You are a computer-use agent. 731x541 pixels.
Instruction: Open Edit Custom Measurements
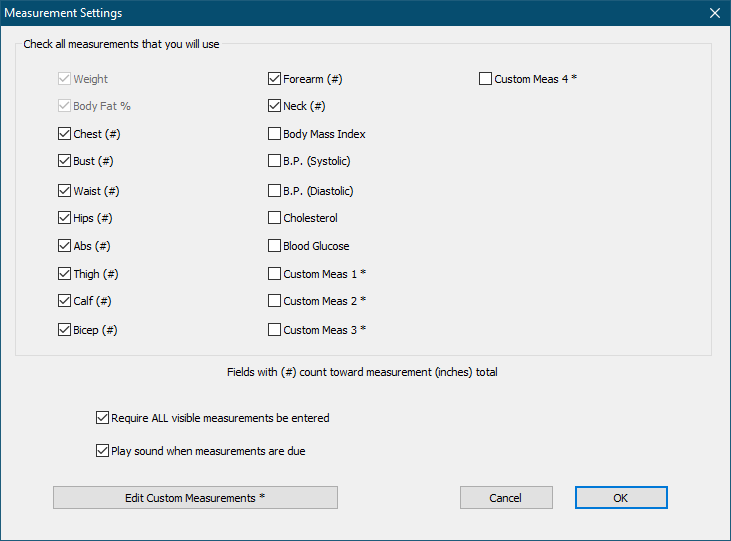click(195, 497)
